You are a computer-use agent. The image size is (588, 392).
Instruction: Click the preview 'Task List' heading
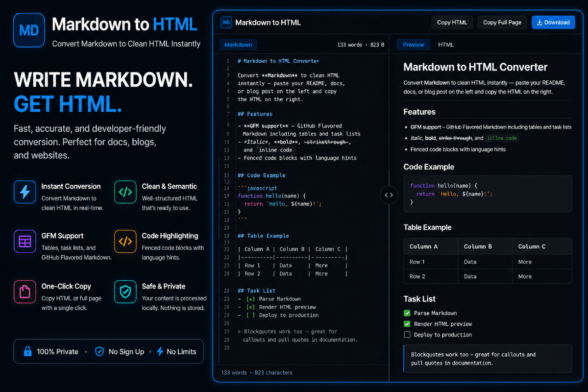point(419,299)
